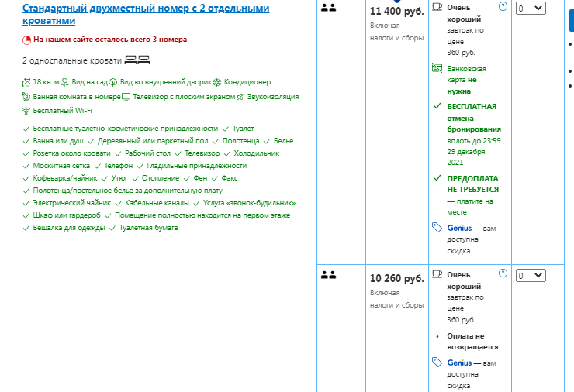
Task: Click the 10 260 руб. price
Action: click(397, 279)
